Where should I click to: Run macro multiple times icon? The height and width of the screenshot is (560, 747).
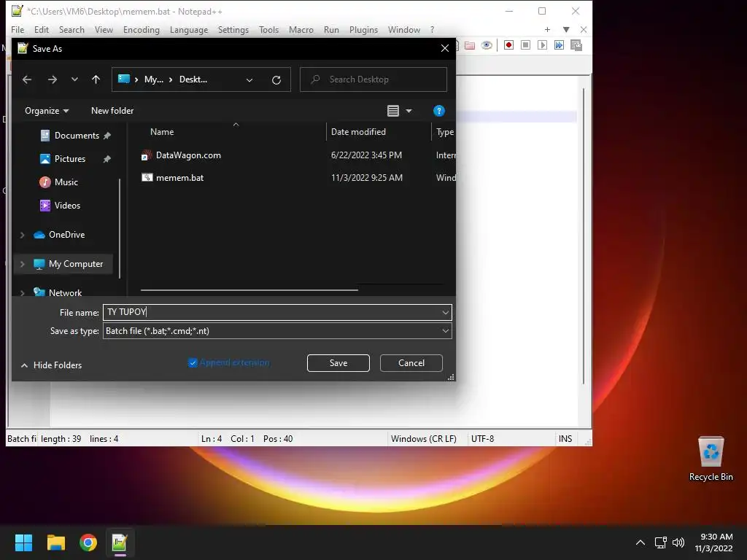tap(559, 45)
